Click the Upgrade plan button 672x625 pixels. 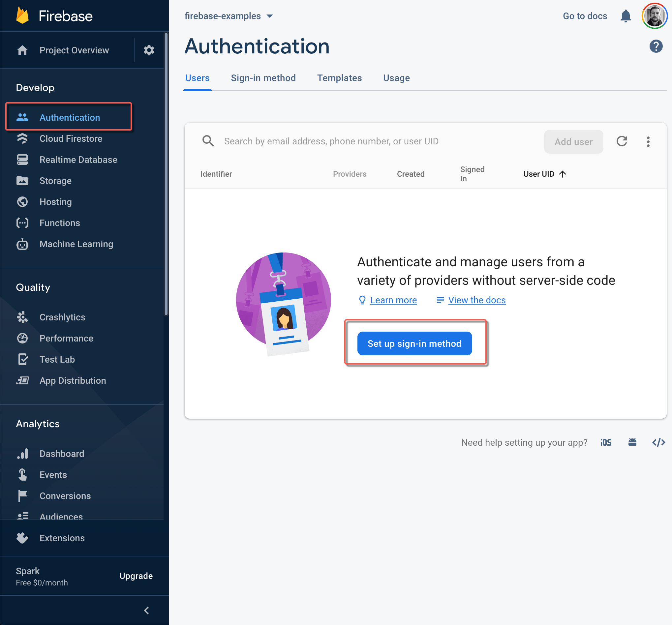[136, 576]
